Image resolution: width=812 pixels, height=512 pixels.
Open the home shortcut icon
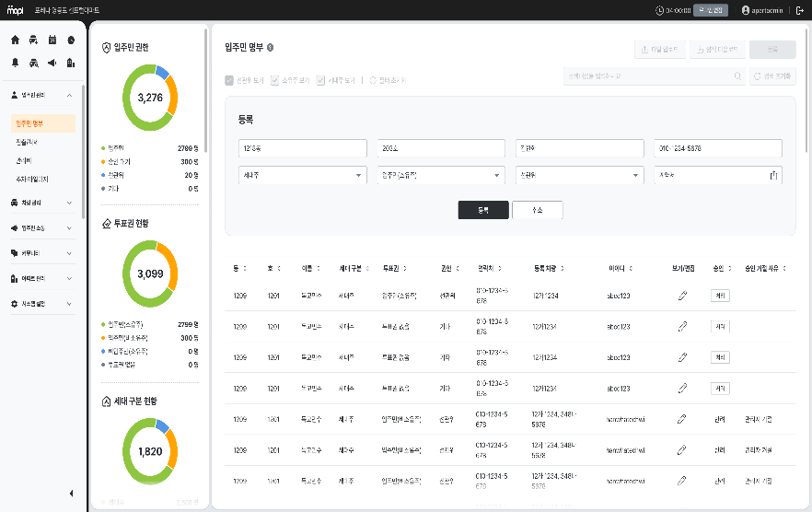pyautogui.click(x=15, y=40)
